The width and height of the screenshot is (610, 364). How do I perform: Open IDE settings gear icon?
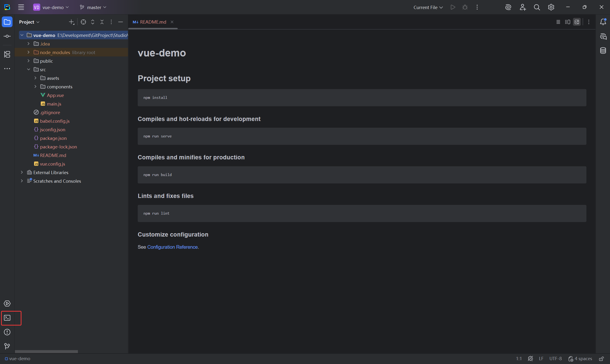tap(551, 7)
